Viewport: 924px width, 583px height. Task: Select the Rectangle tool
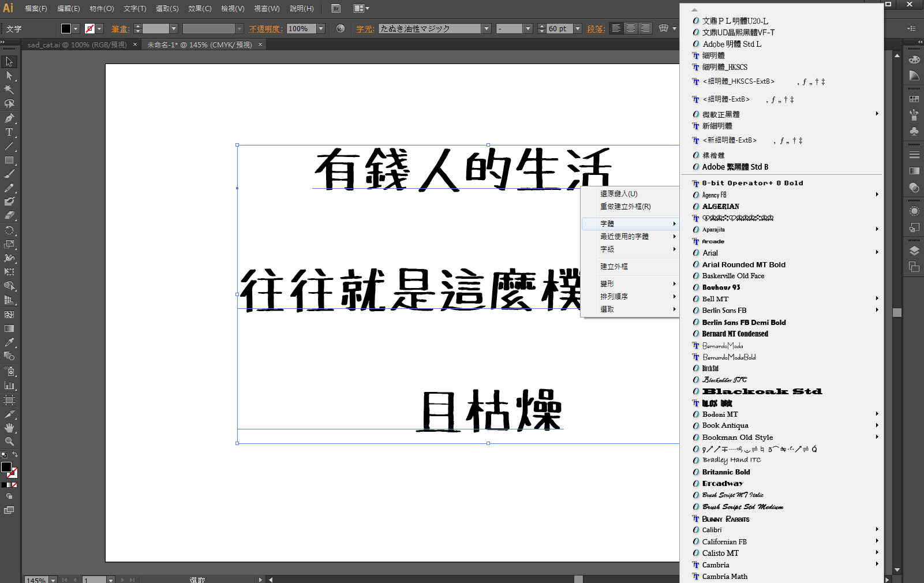[x=9, y=160]
